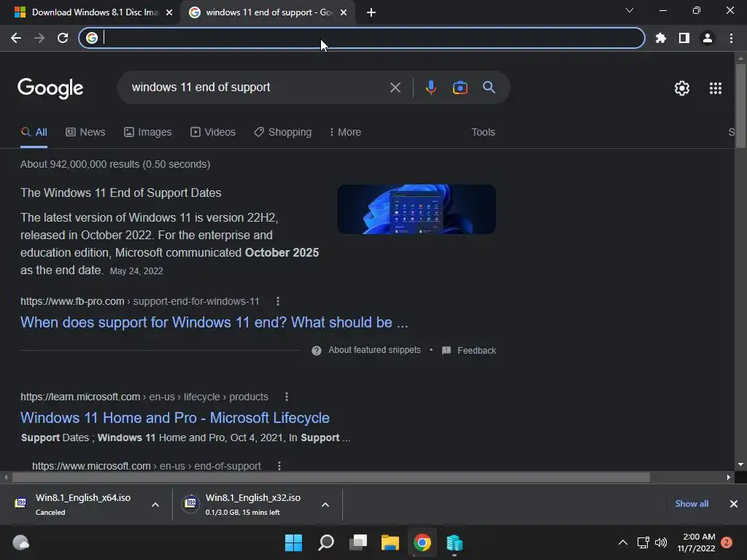Screen dimensions: 747x560
Task: Clear the Google search box with X
Action: [x=395, y=87]
